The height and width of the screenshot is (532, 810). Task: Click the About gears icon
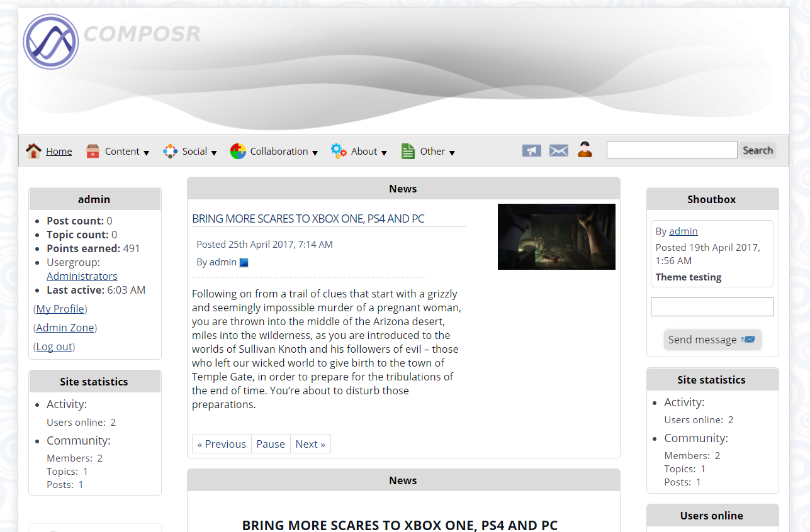point(339,151)
